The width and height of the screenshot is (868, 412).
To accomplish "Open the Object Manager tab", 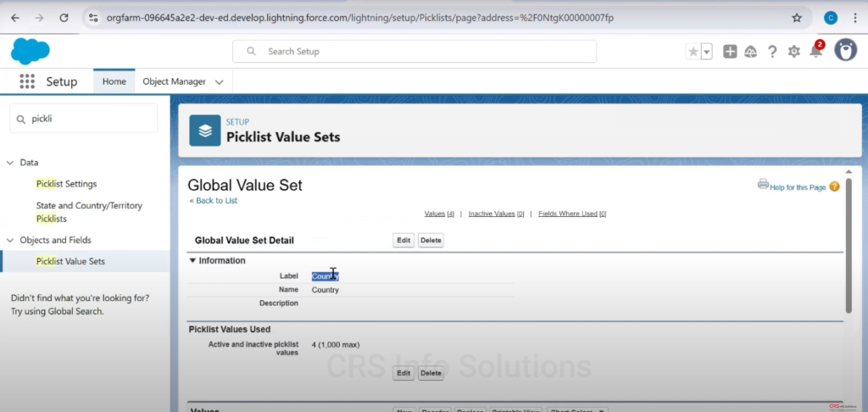I will (x=174, y=81).
